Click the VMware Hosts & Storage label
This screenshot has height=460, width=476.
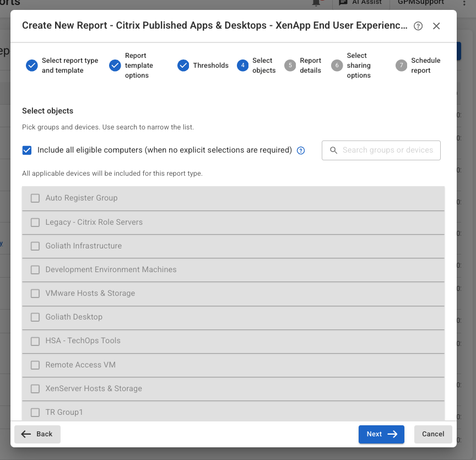[x=90, y=293]
